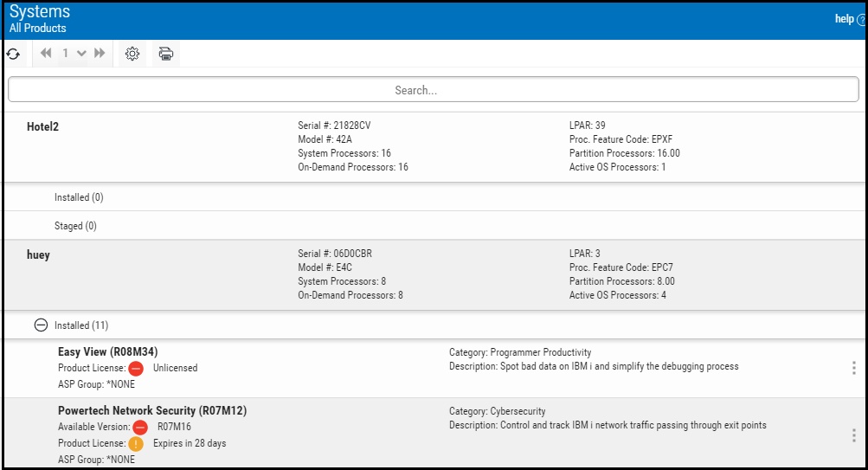Go to the previous page with double-left arrows

(46, 54)
